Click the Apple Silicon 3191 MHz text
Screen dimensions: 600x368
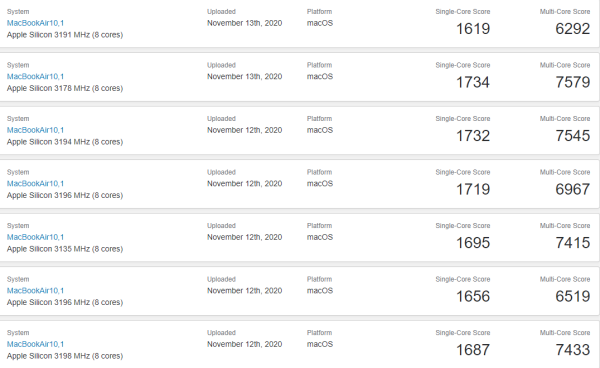point(48,34)
